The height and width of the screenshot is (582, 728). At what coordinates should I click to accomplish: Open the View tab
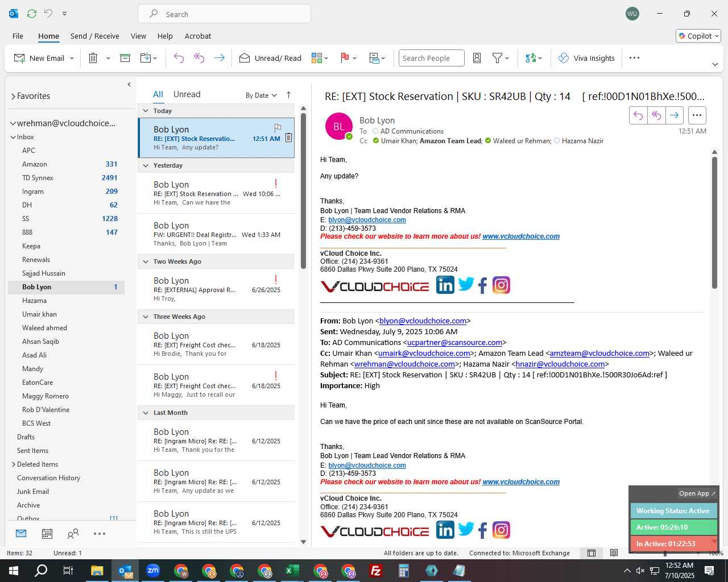pos(138,36)
